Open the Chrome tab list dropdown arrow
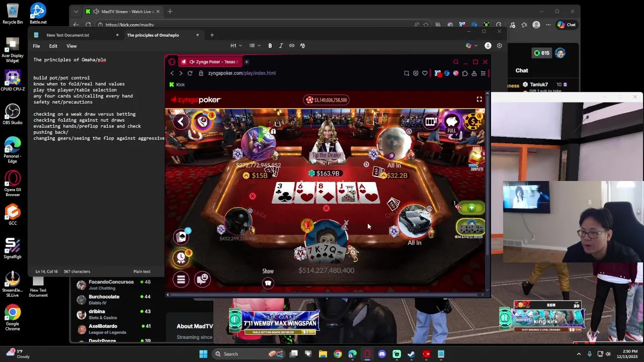The width and height of the screenshot is (644, 362). (x=76, y=12)
